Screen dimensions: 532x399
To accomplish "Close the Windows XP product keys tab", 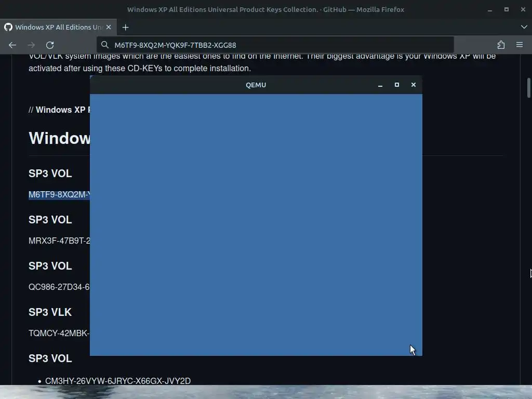I will pos(109,27).
